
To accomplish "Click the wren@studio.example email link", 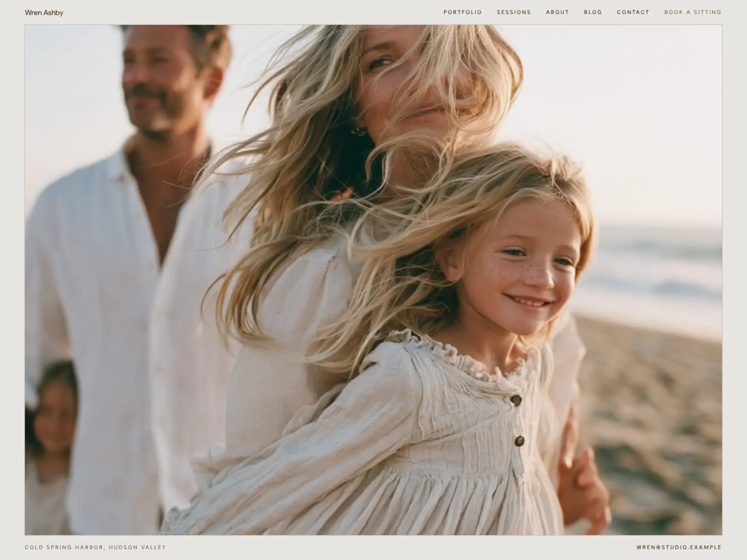I will click(x=679, y=547).
